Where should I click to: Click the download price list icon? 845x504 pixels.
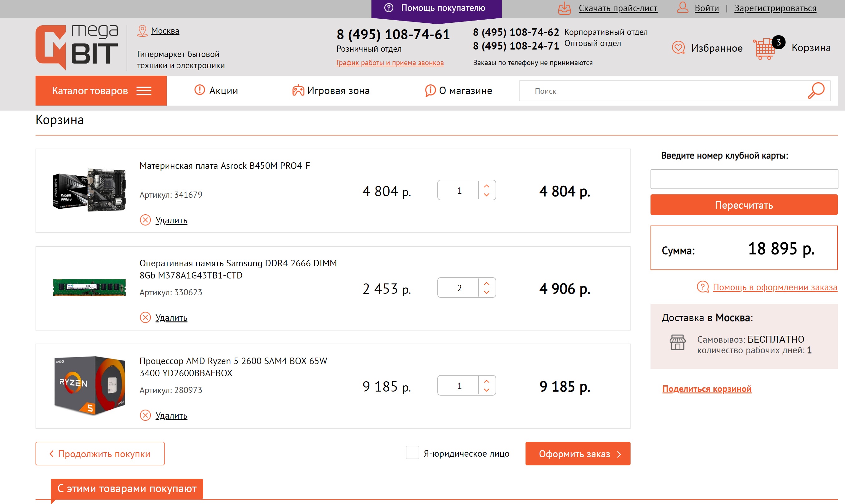pos(564,8)
